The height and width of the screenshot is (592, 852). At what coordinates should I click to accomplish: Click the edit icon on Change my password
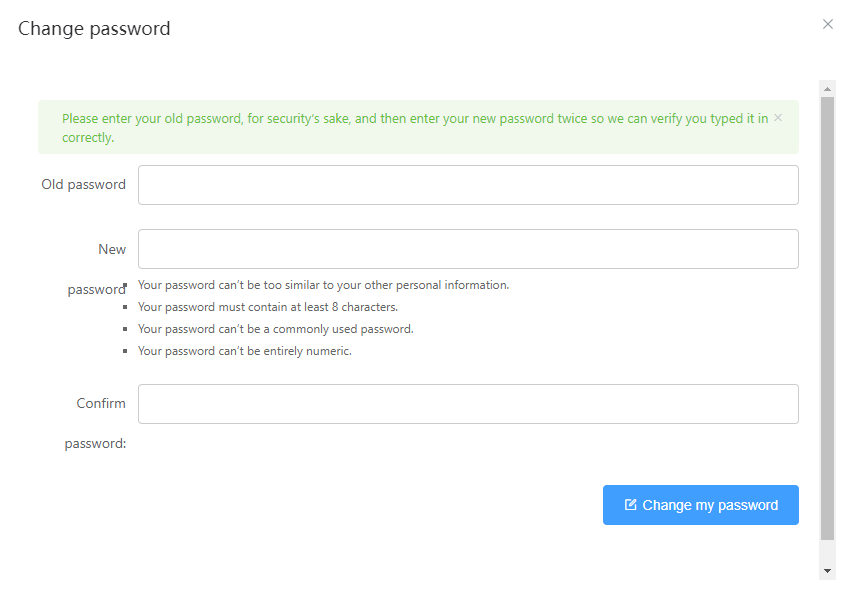click(x=630, y=505)
